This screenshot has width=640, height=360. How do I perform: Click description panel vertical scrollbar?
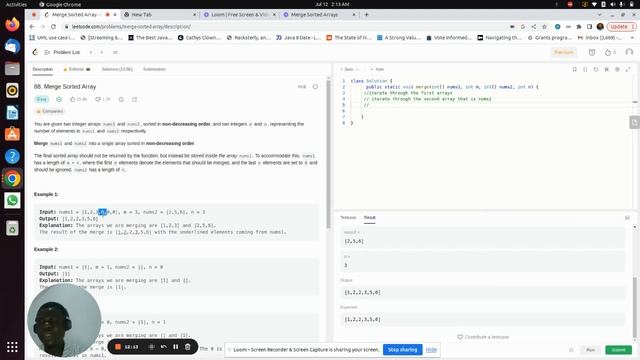click(x=328, y=153)
